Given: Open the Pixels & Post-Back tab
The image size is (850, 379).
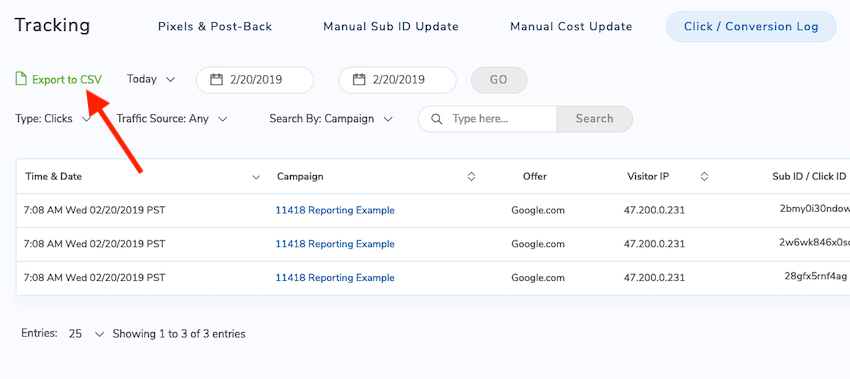Looking at the screenshot, I should (215, 27).
